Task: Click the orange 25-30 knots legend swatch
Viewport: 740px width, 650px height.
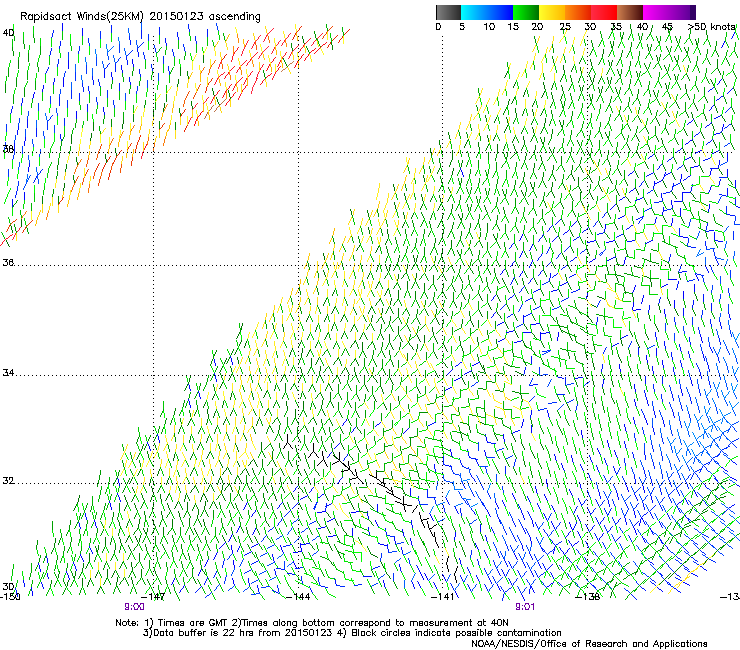Action: coord(578,12)
